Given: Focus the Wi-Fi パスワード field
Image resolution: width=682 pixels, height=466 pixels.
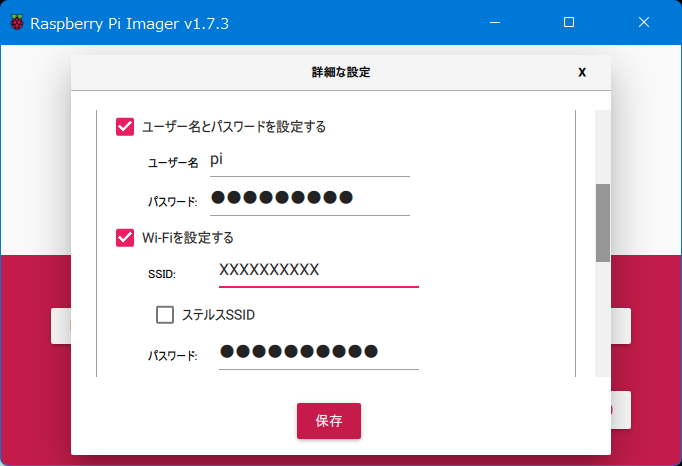Looking at the screenshot, I should point(318,354).
